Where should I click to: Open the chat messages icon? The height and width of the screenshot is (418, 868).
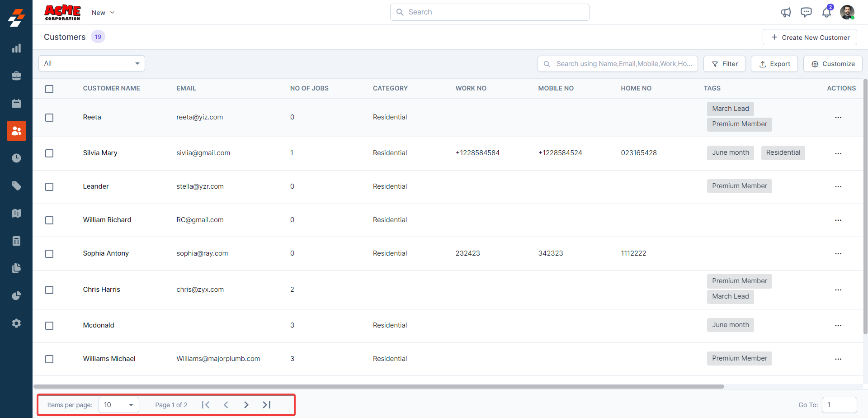806,12
